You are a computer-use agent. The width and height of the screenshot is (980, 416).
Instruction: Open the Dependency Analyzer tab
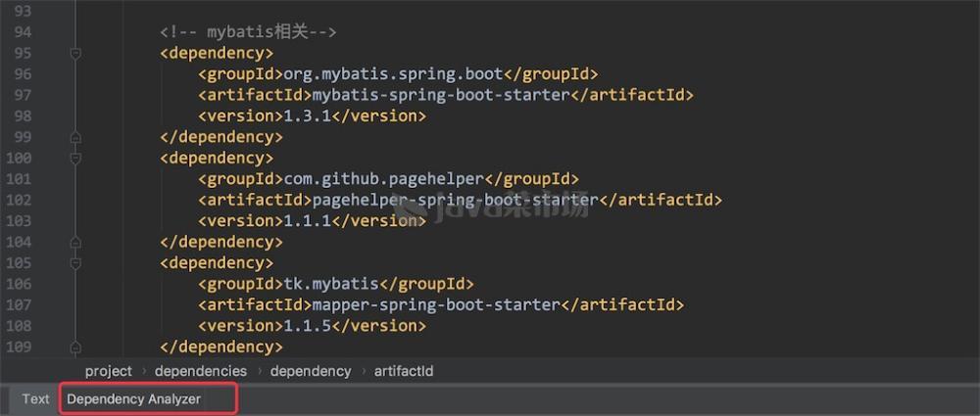point(134,399)
